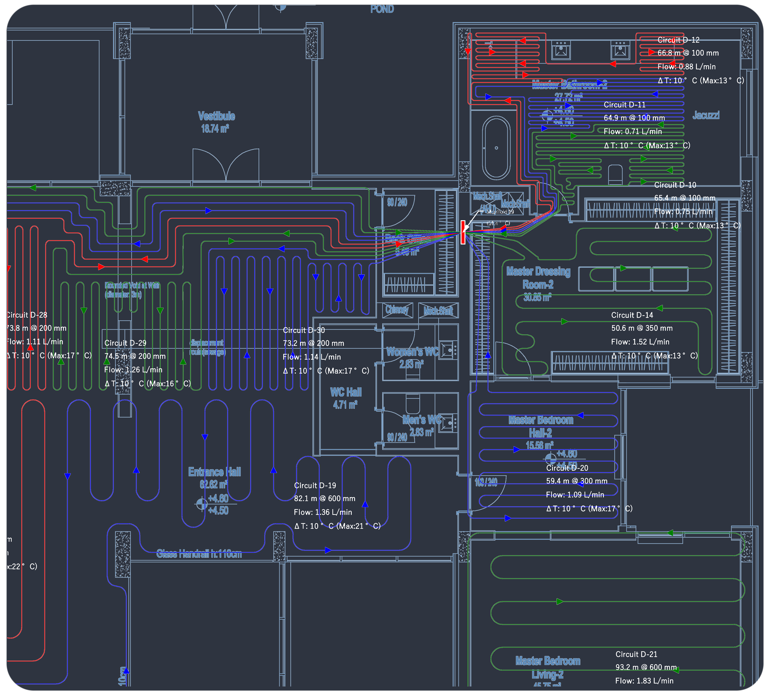Click the "100/240" door size label
Screen dimensions: 772x700
point(486,482)
